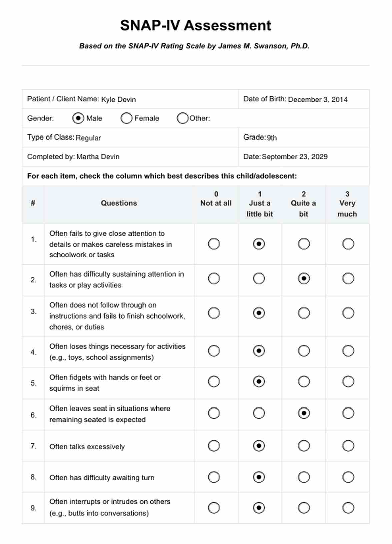Click the Male gender radio button
This screenshot has width=392, height=544.
pos(78,118)
